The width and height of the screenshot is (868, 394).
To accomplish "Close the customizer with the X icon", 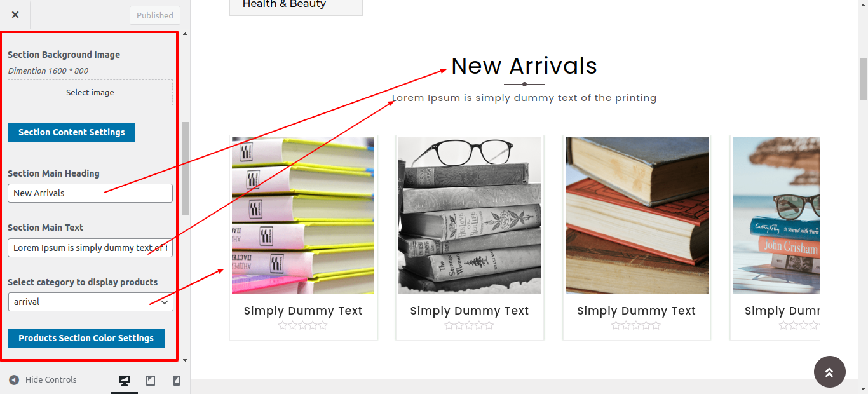I will pos(15,15).
